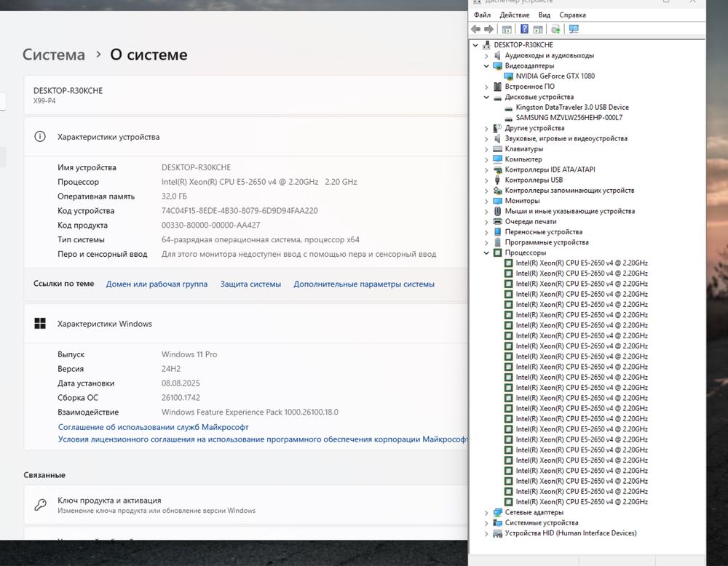Screen dimensions: 728x566
Task: Click the Windows 11 Pro edition value
Action: click(x=189, y=354)
